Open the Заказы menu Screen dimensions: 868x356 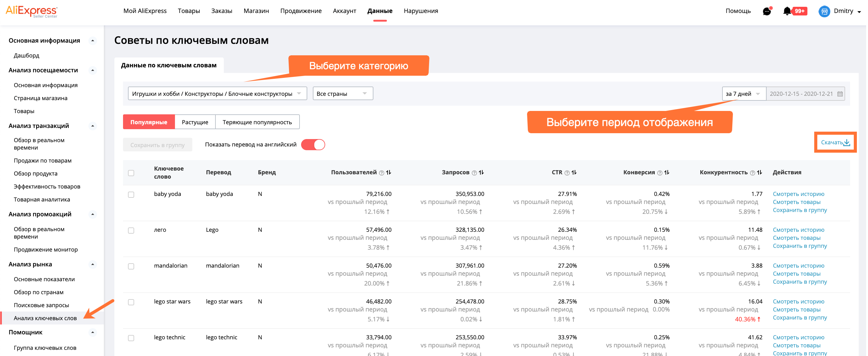(222, 11)
